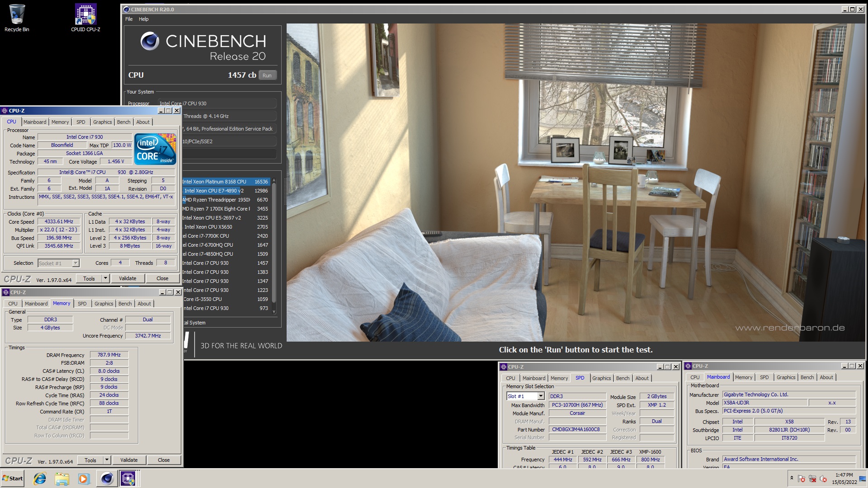The width and height of the screenshot is (868, 488).
Task: Click the muted volume tray icon
Action: [823, 479]
